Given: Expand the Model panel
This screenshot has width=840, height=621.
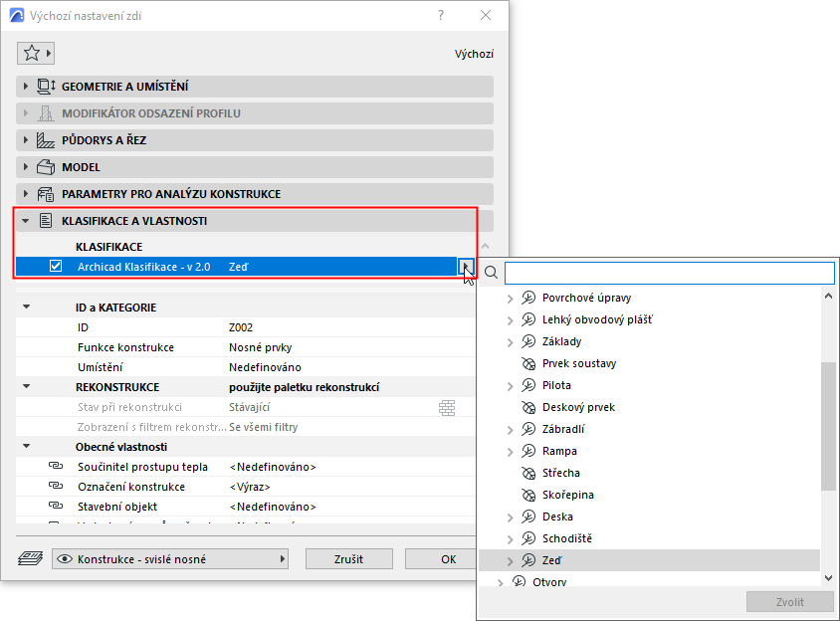Looking at the screenshot, I should (25, 167).
